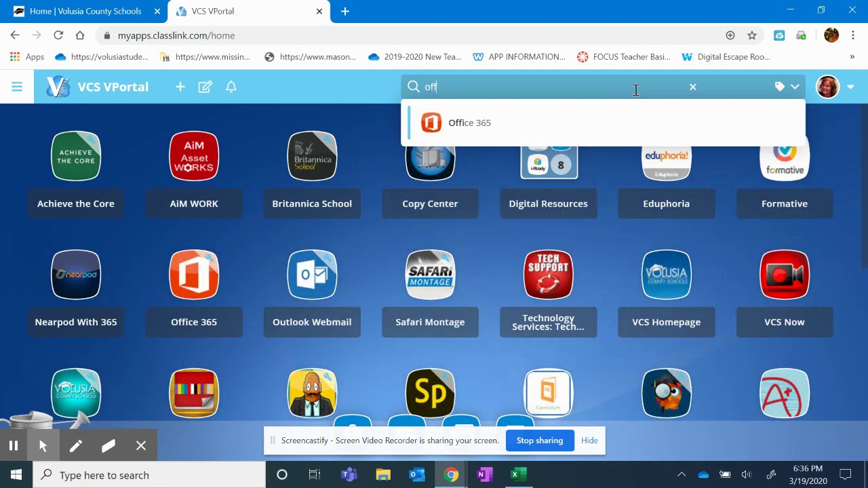
Task: Switch to Home | Volusia County Schools tab
Action: coord(85,11)
